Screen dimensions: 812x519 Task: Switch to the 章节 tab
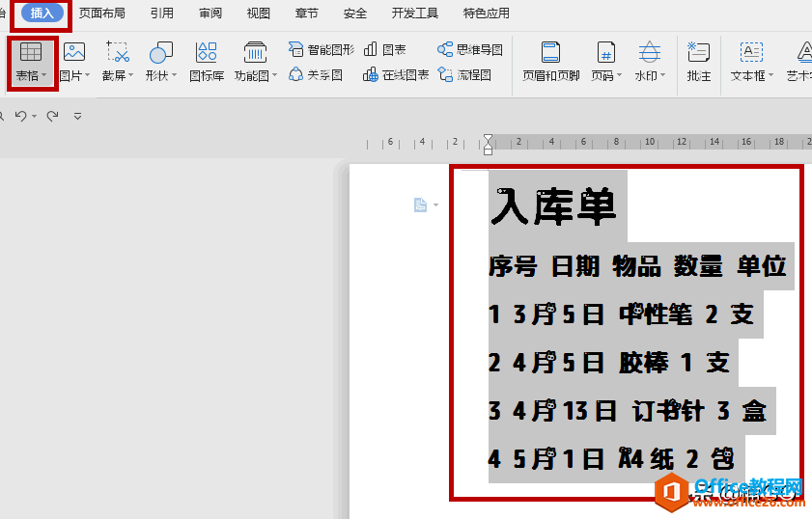click(307, 13)
